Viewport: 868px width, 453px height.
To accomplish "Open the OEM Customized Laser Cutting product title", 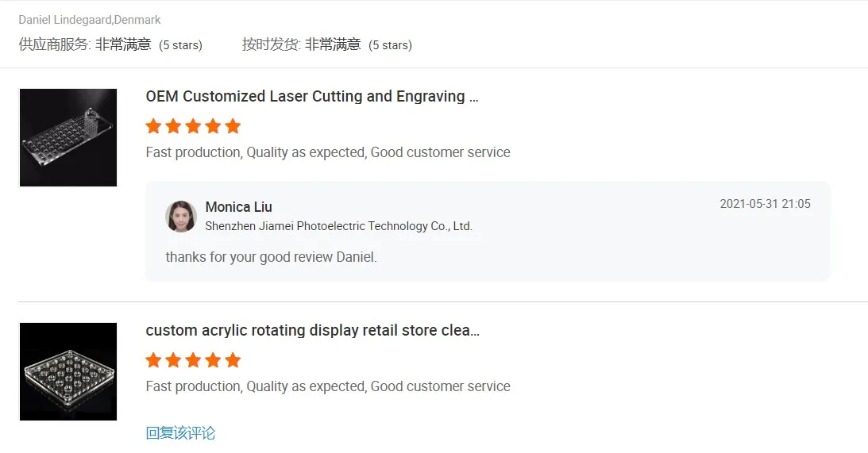I will pos(311,97).
